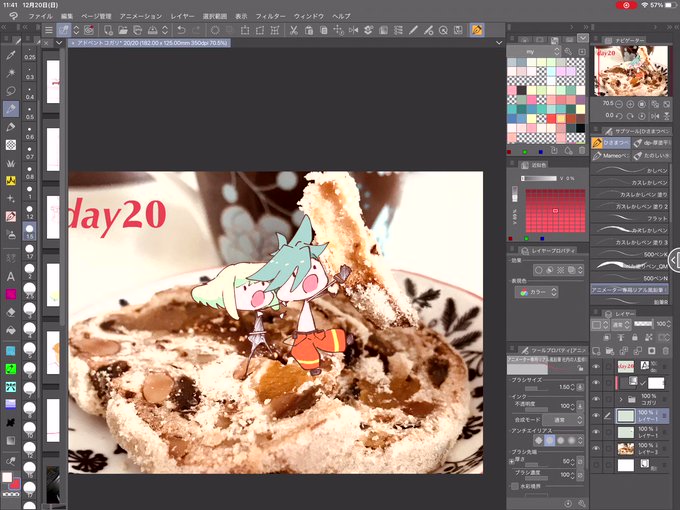Select the highlighted Pen tool in the toolbox
The width and height of the screenshot is (680, 510).
click(x=11, y=109)
